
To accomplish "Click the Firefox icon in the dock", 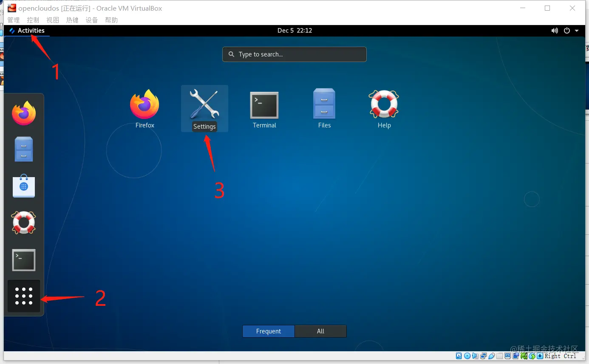I will point(24,113).
